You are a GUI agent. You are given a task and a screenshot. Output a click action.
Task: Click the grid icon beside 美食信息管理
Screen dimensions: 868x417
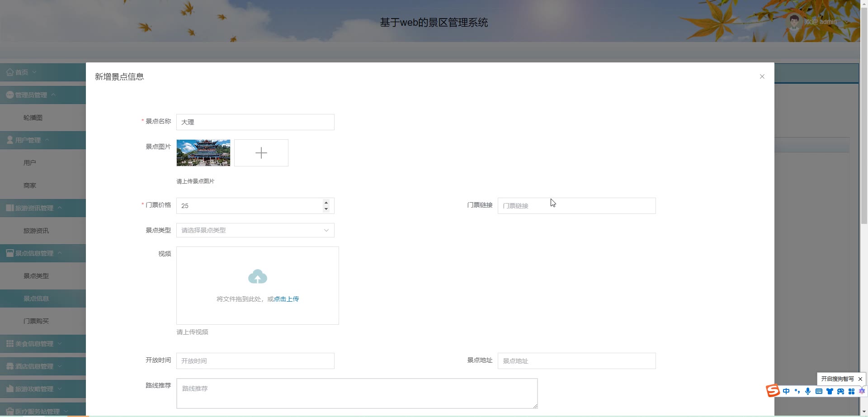(9, 343)
